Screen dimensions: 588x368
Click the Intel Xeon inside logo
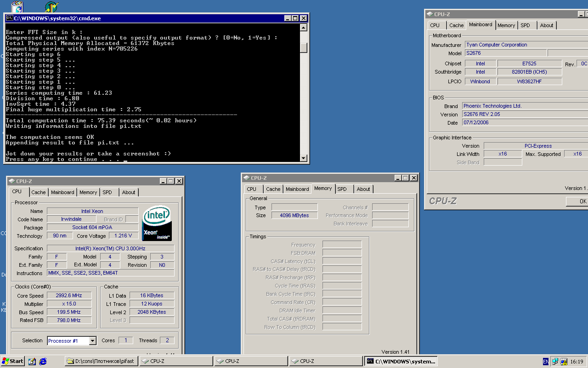coord(157,223)
